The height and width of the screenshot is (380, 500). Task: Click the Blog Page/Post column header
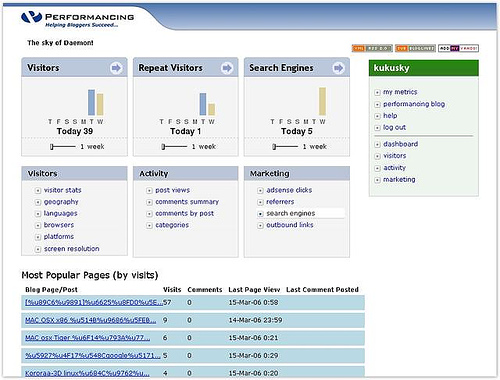51,290
